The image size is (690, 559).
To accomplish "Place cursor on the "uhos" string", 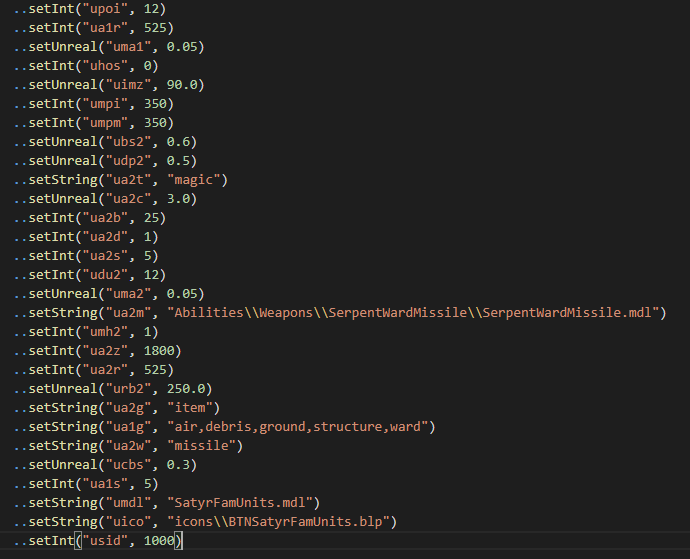I will pyautogui.click(x=105, y=66).
